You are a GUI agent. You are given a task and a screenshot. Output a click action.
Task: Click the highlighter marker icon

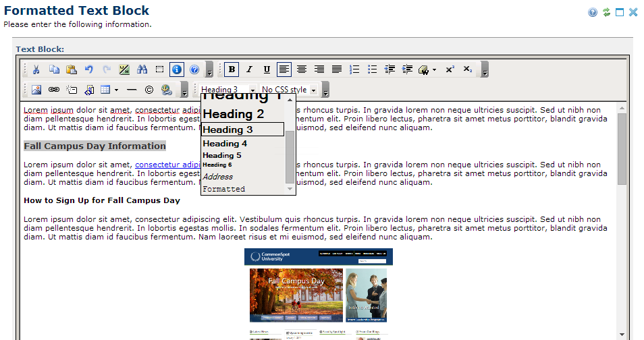click(x=423, y=69)
